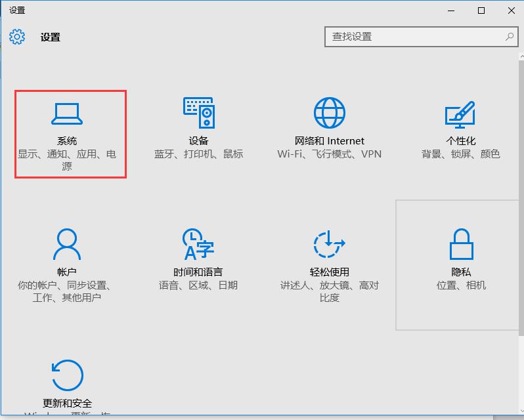Click the 网络和 Internet label

[330, 141]
